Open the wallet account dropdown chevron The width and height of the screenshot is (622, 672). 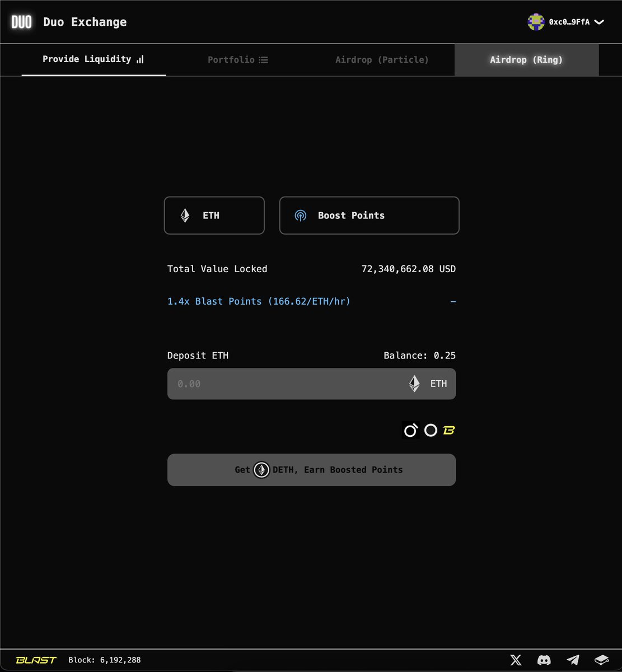(599, 22)
